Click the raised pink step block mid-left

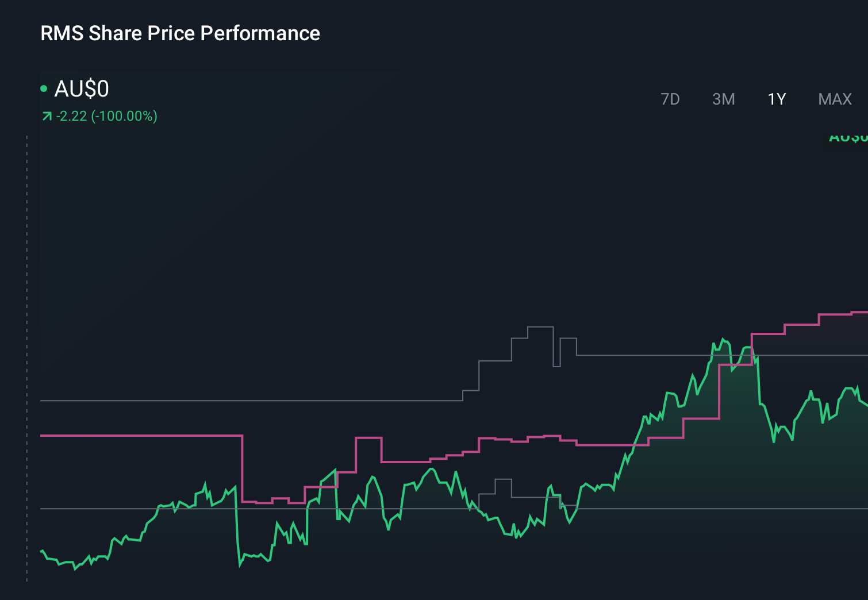tap(368, 438)
